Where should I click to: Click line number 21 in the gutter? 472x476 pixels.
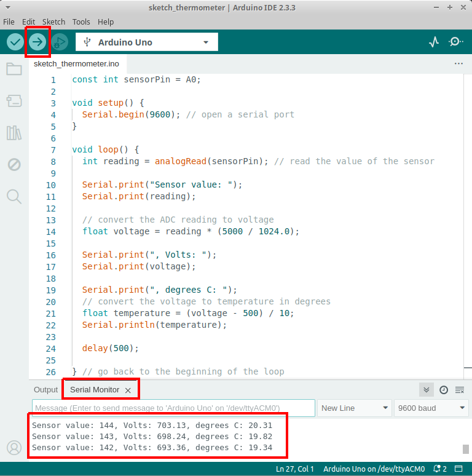pyautogui.click(x=51, y=314)
